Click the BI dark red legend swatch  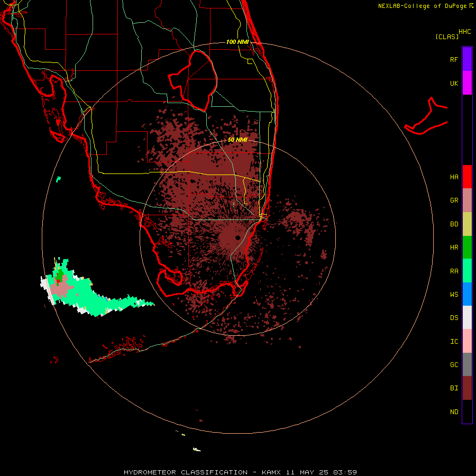point(467,388)
